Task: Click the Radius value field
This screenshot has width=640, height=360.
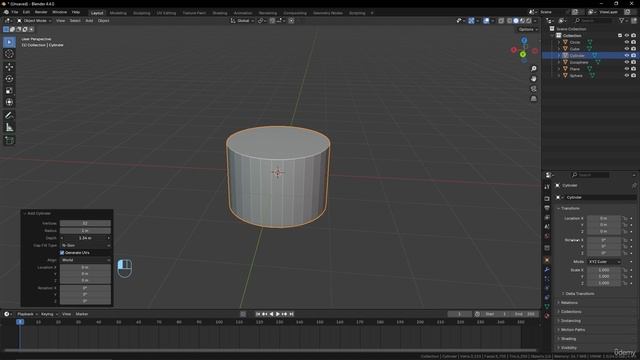Action: point(85,231)
